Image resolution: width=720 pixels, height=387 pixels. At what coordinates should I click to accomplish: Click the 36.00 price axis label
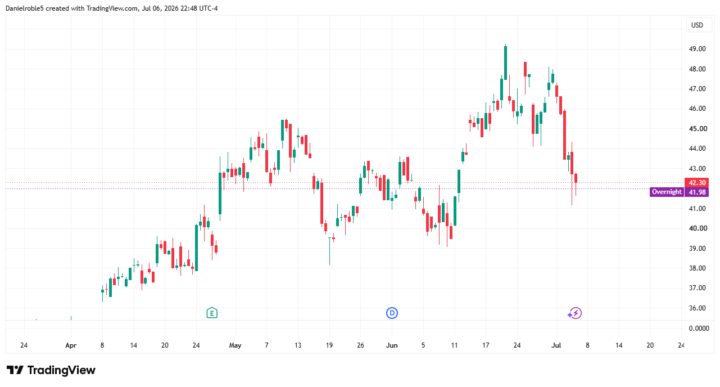(697, 308)
